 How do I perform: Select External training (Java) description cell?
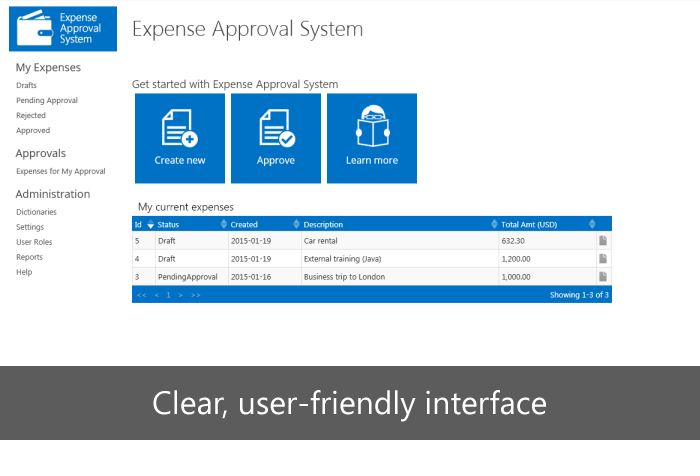click(400, 259)
